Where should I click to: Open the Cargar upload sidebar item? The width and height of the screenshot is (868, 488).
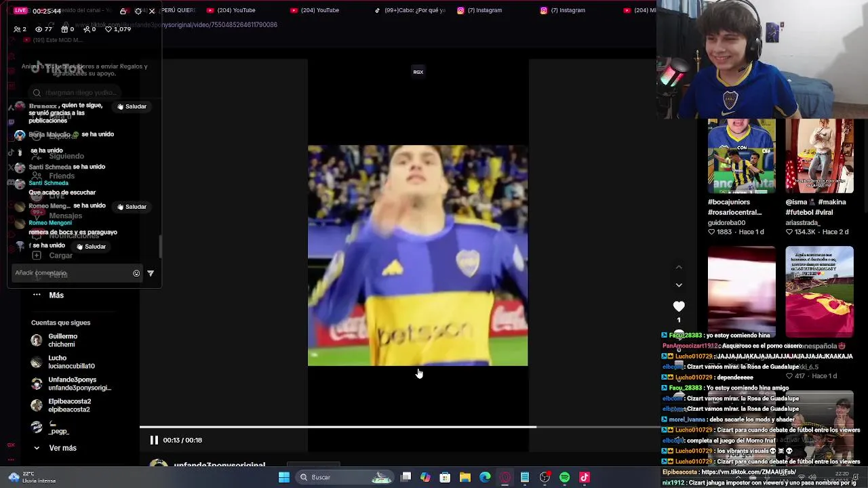point(52,256)
